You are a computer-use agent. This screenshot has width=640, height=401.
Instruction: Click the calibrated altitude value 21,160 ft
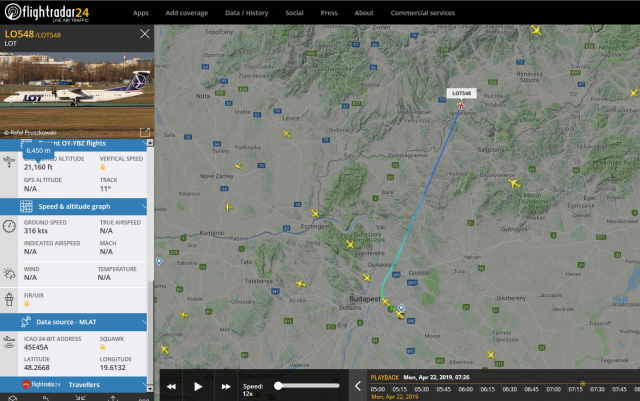pos(38,167)
